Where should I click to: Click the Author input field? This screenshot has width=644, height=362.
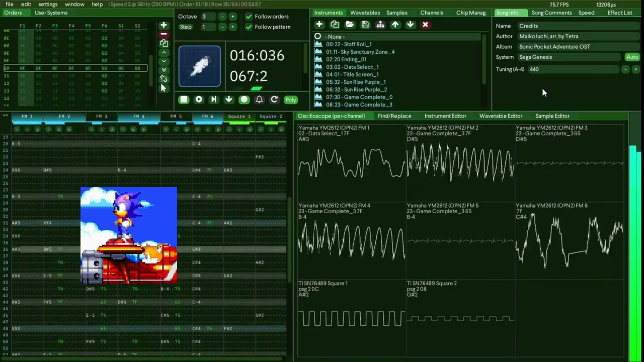[x=579, y=36]
